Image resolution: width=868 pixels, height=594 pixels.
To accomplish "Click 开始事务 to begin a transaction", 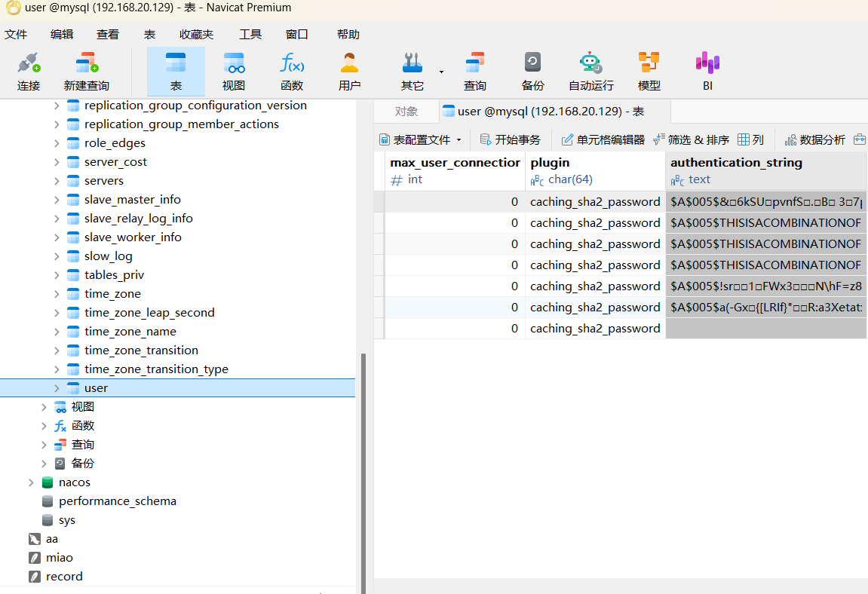I will (x=510, y=140).
